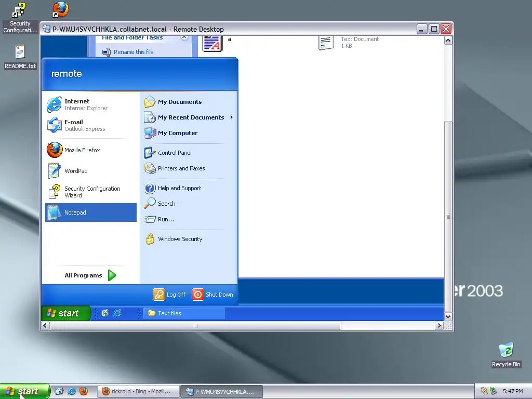Screen dimensions: 532x399
Task: Open Firefox desktop shortcut icon
Action: (61, 9)
